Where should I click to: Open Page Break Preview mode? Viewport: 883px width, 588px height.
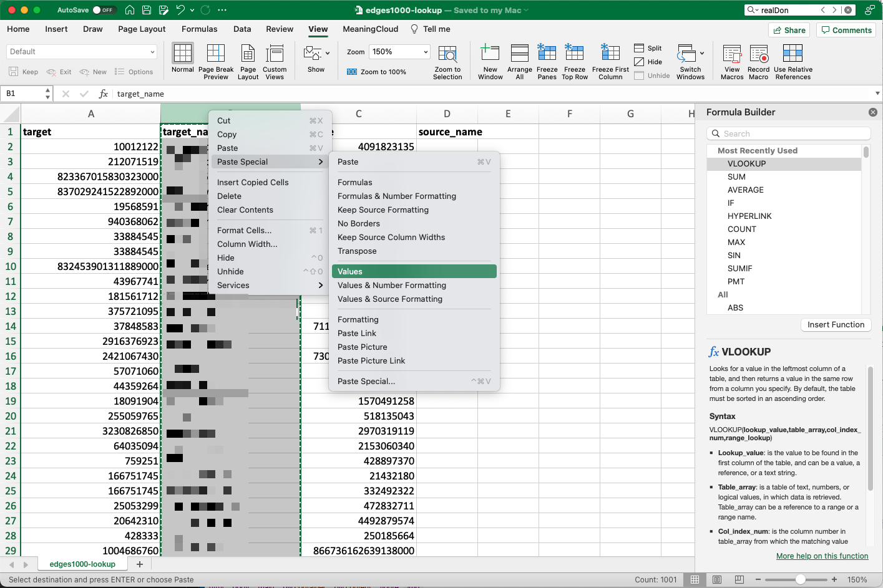coord(215,59)
